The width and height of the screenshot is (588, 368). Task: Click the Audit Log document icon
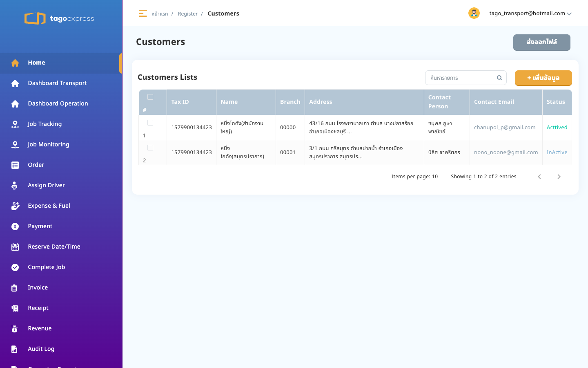click(x=14, y=349)
